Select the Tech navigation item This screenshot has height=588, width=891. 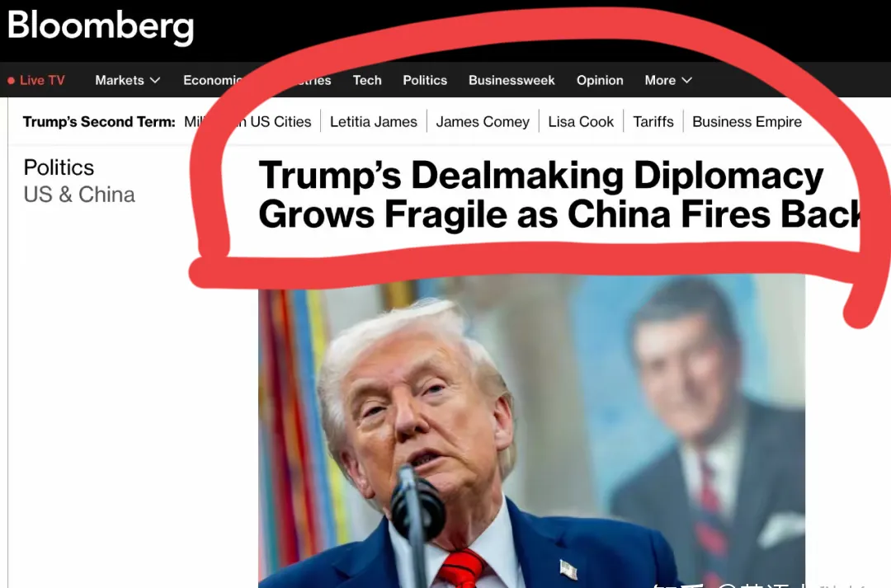coord(367,80)
